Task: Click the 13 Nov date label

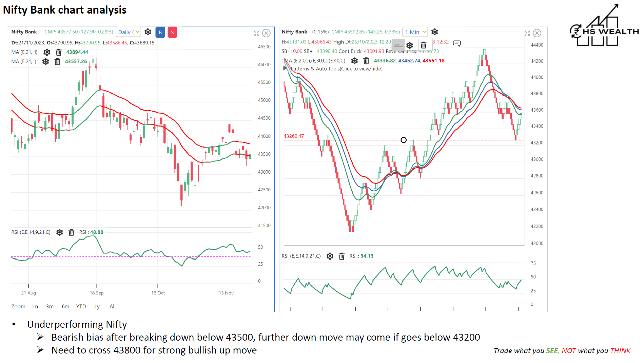Action: [226, 293]
